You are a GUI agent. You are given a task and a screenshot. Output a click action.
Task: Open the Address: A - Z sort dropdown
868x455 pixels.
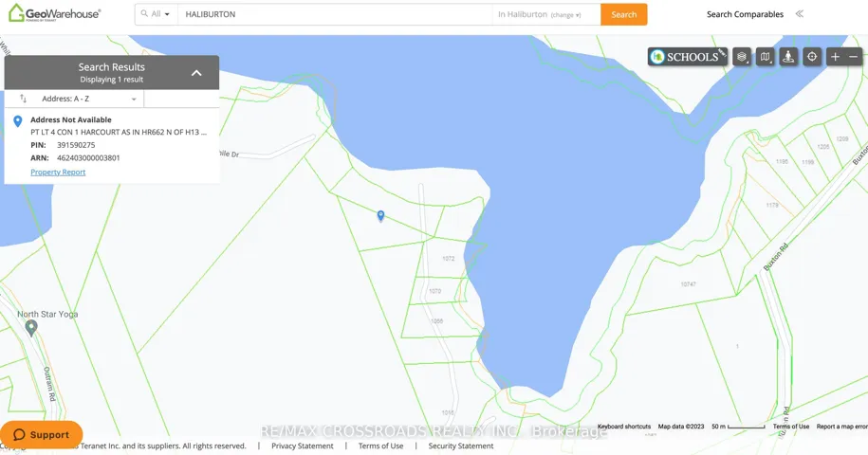coord(88,99)
